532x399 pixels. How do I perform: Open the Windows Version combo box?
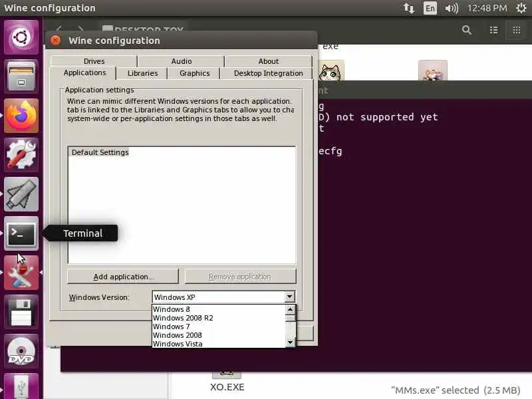click(223, 297)
